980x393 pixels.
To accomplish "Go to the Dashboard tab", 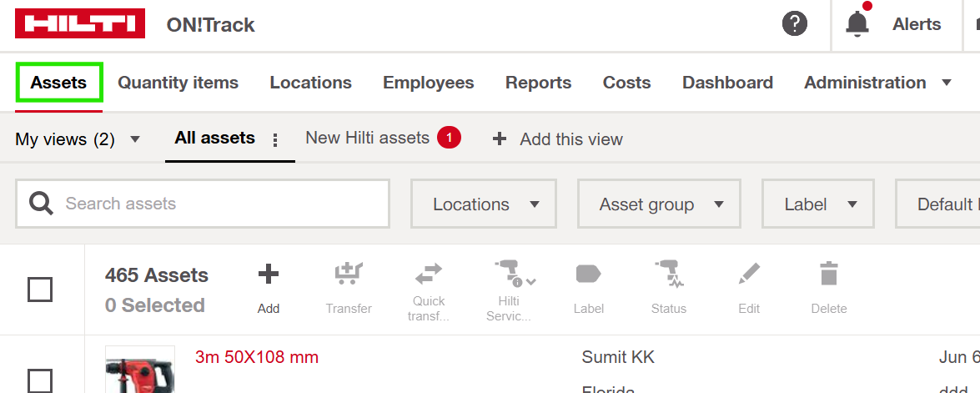I will (727, 83).
